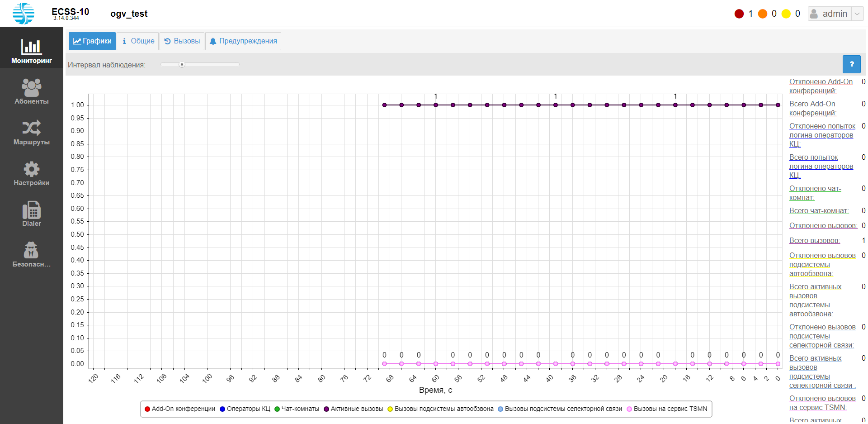Image resolution: width=868 pixels, height=424 pixels.
Task: Click the admin user name button
Action: coord(830,14)
